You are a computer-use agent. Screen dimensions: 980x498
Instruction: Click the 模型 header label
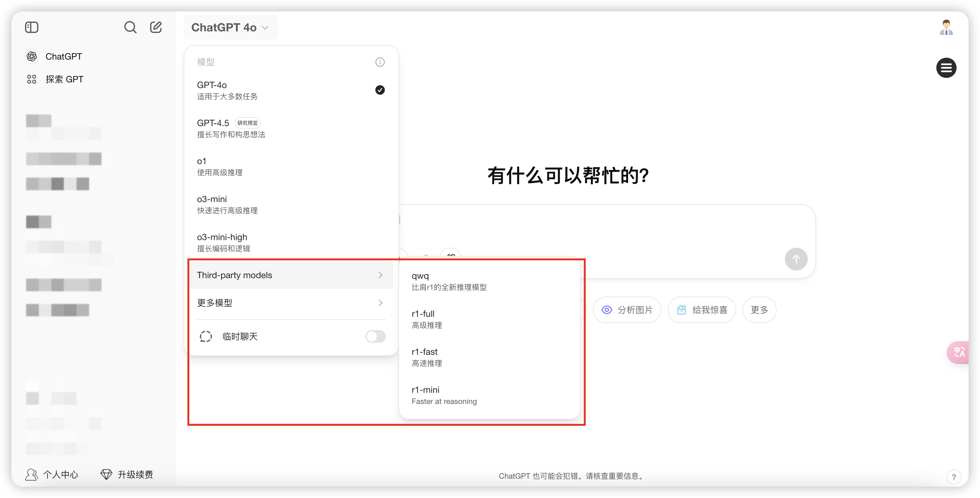coord(206,62)
